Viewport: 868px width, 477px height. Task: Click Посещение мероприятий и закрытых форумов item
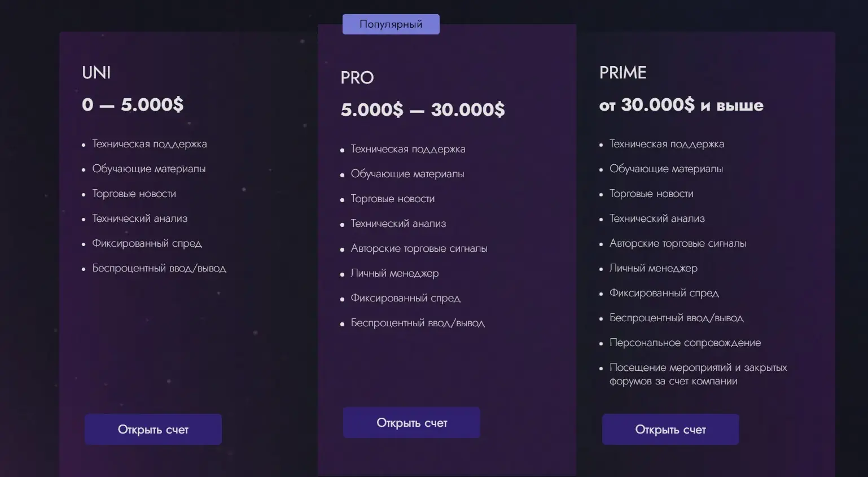pyautogui.click(x=698, y=374)
